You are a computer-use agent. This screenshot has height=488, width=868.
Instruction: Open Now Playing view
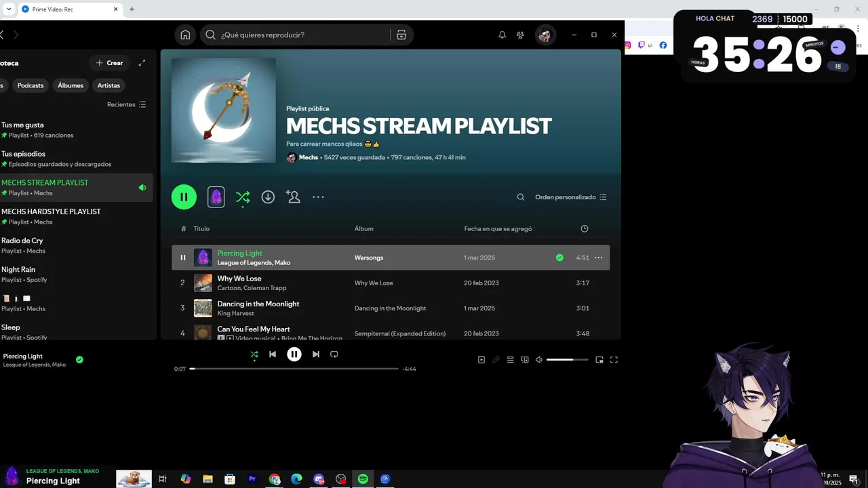click(x=481, y=360)
